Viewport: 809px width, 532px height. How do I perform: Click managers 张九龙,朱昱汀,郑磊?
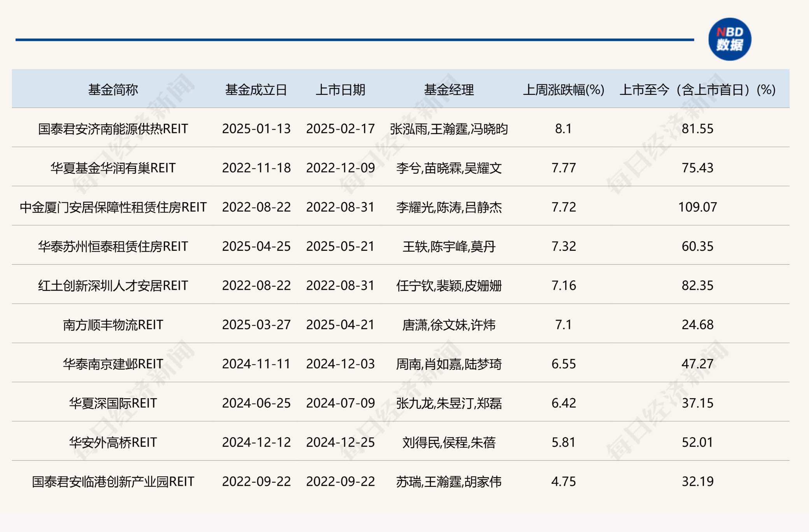click(449, 404)
